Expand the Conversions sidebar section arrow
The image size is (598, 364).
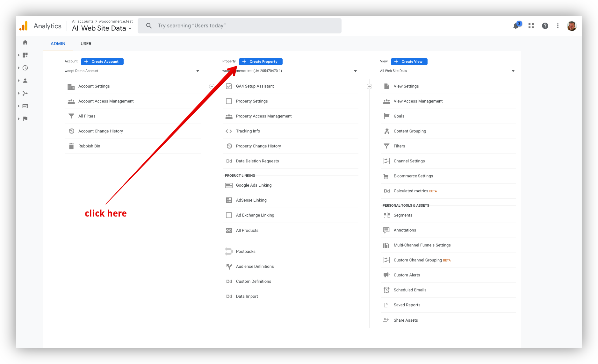pyautogui.click(x=19, y=119)
